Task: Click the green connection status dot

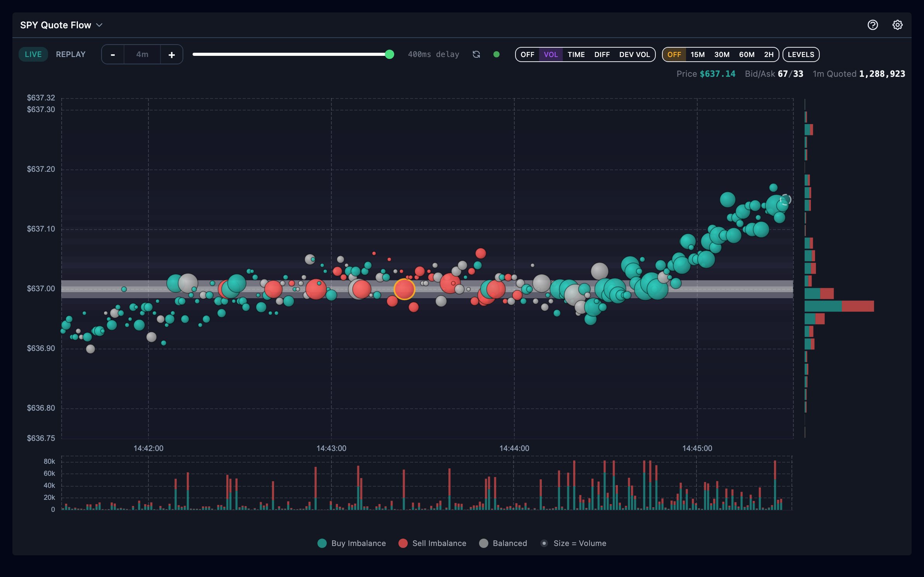Action: (496, 54)
